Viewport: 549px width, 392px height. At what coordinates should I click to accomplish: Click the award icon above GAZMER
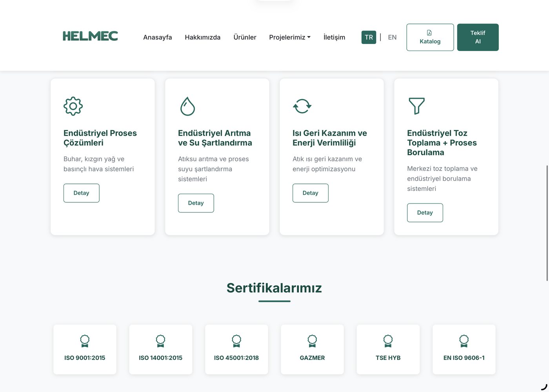point(312,341)
